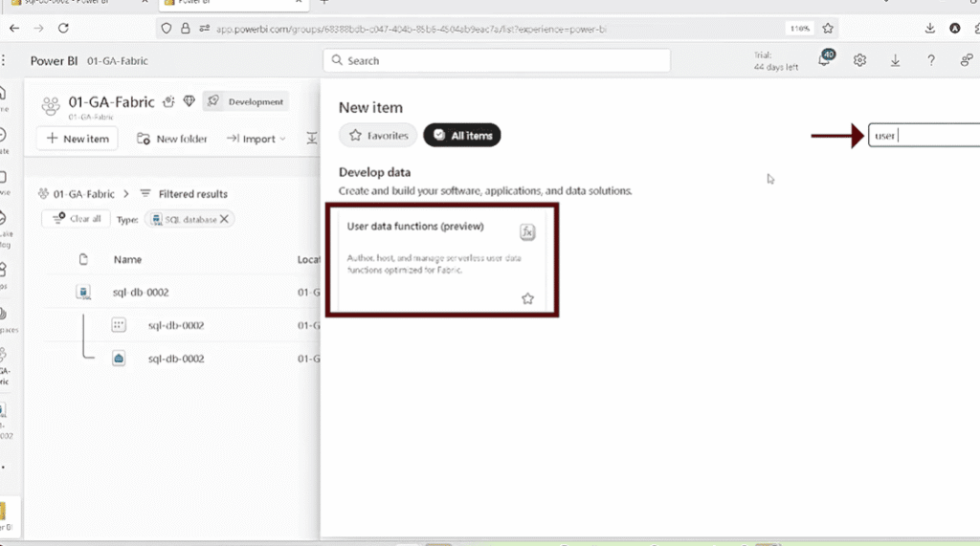Click the browser address bar URL
The image size is (980, 546).
click(x=412, y=29)
